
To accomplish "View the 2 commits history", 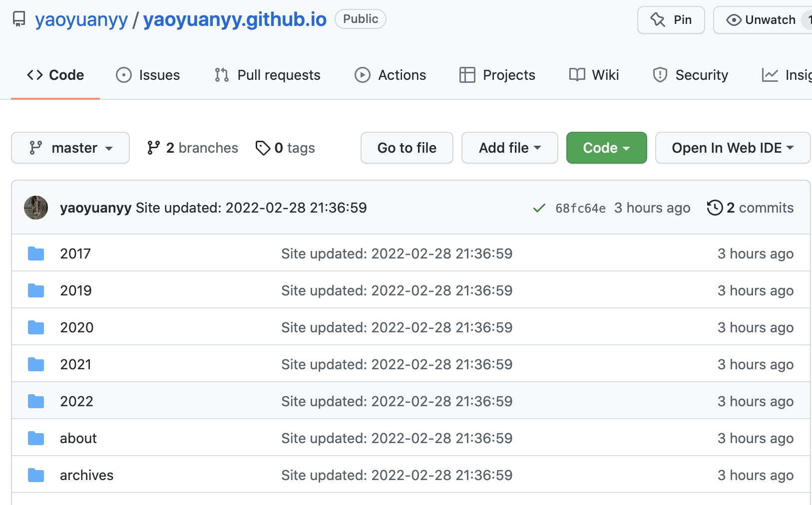I will [x=750, y=208].
